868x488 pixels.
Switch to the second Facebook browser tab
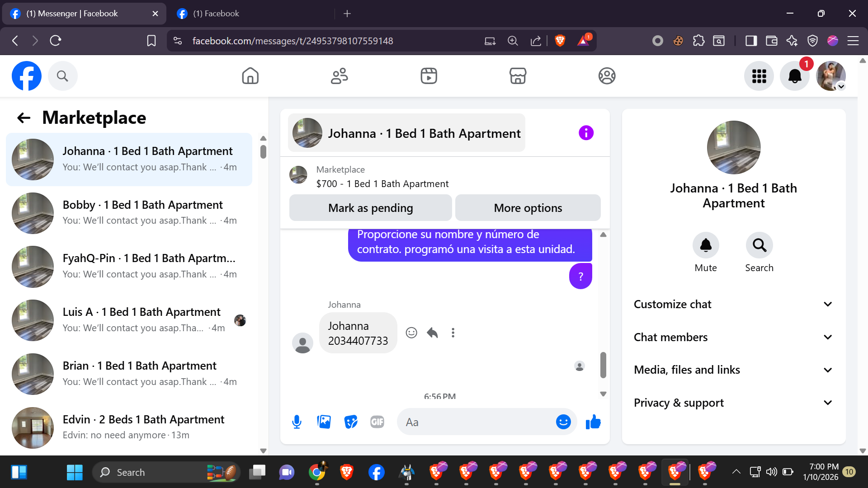click(x=216, y=14)
